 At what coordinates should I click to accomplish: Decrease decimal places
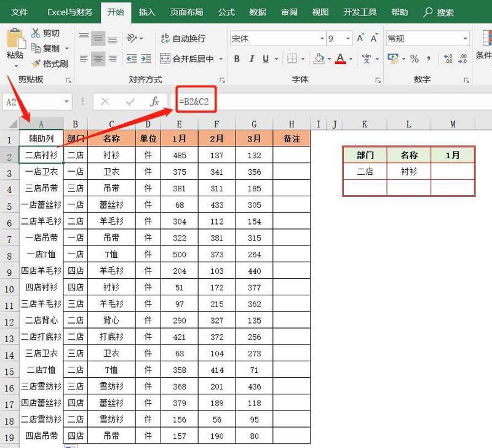click(462, 58)
